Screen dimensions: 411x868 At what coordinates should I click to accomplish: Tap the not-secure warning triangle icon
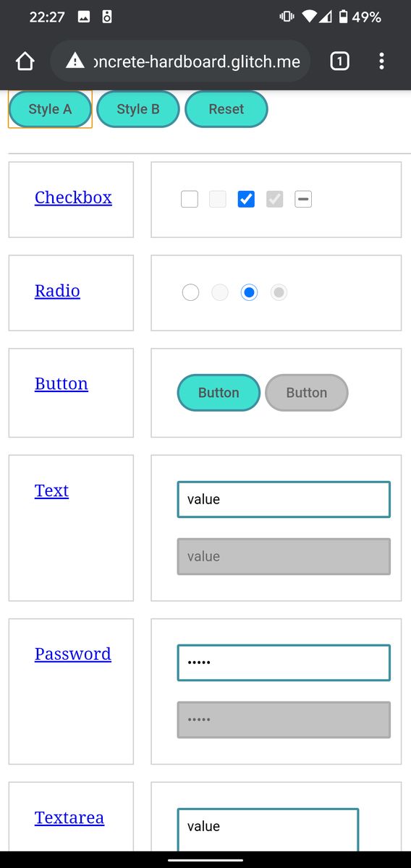(x=75, y=61)
